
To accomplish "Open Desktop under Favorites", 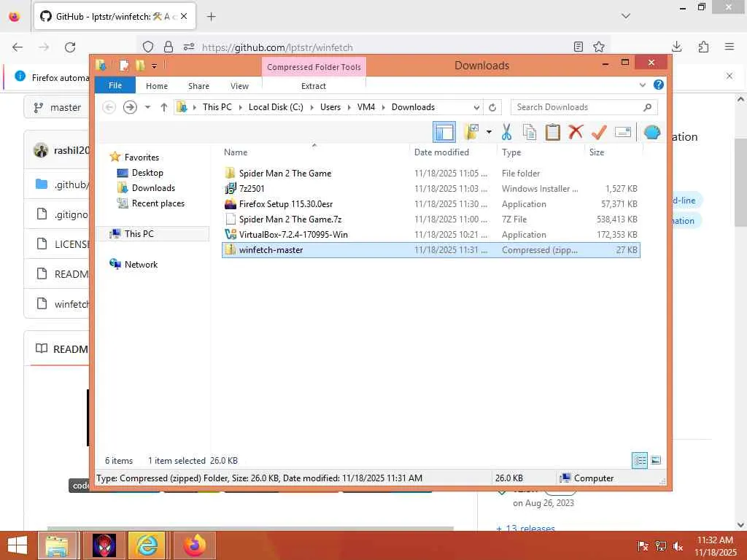I will 147,173.
